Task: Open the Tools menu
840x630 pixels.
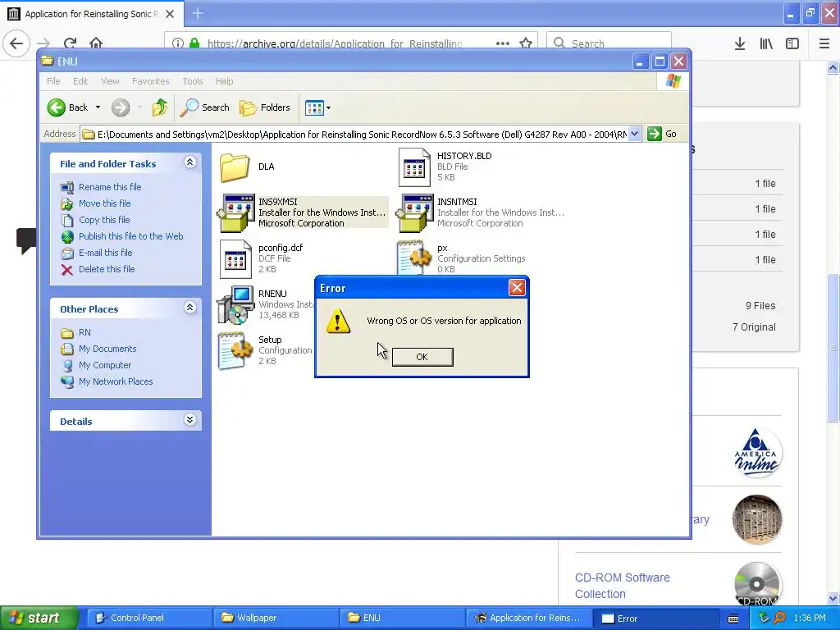Action: pyautogui.click(x=192, y=81)
